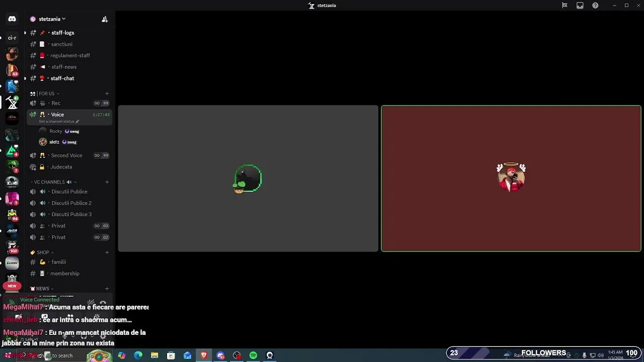Open the staff-chat channel
644x362 pixels.
(x=69, y=78)
